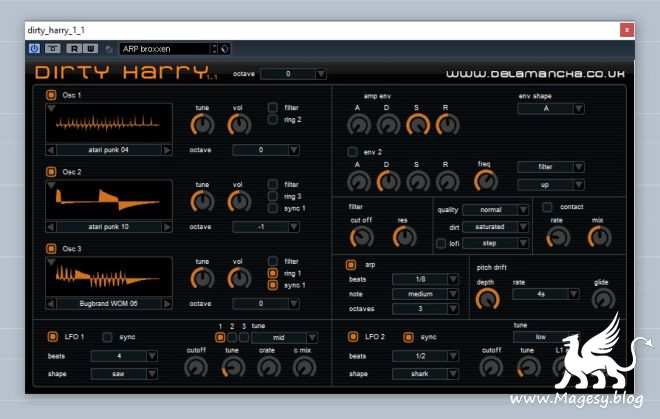Click the pitch drift depth knob
This screenshot has width=660, height=419.
pos(487,299)
